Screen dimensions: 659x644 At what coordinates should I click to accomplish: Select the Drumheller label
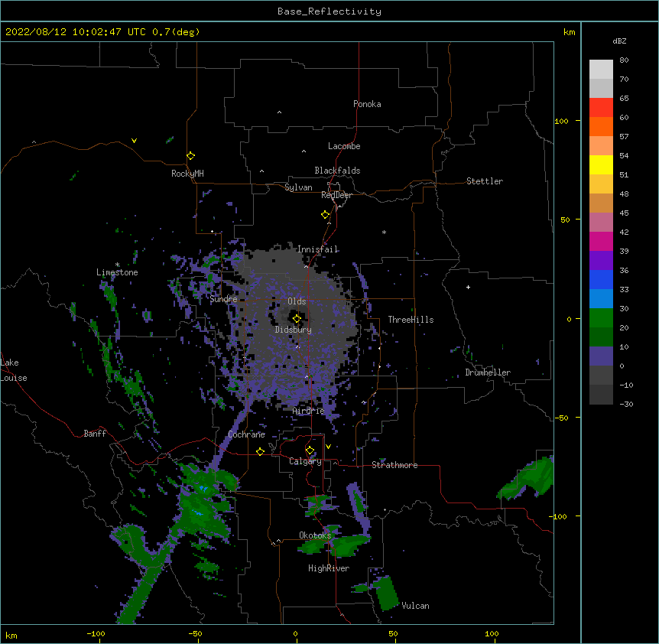[488, 372]
